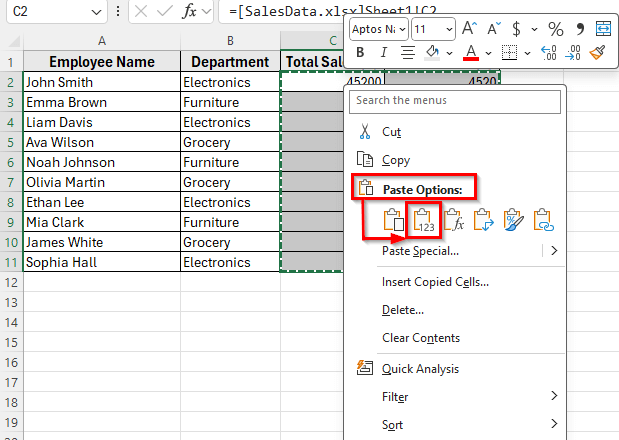Select cell with Sophia Hall
Image resolution: width=619 pixels, height=440 pixels.
(102, 262)
